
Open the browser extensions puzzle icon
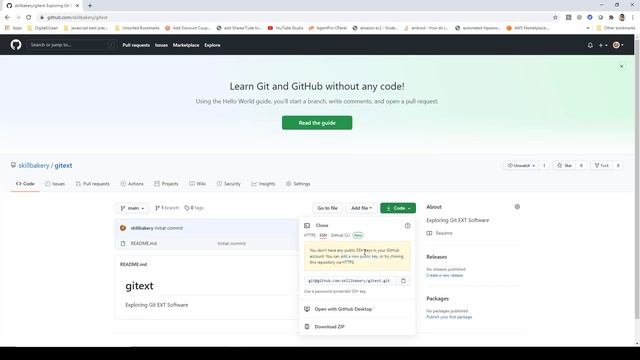click(611, 17)
